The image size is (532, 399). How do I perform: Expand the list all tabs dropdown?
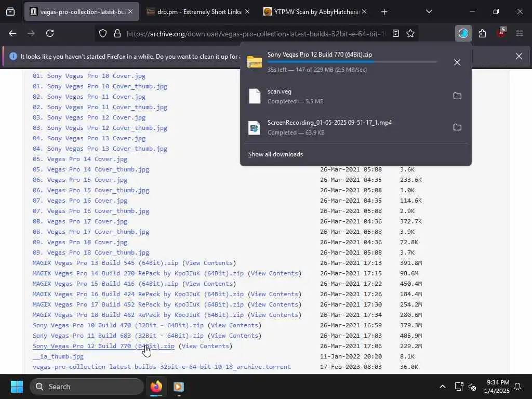tap(429, 12)
